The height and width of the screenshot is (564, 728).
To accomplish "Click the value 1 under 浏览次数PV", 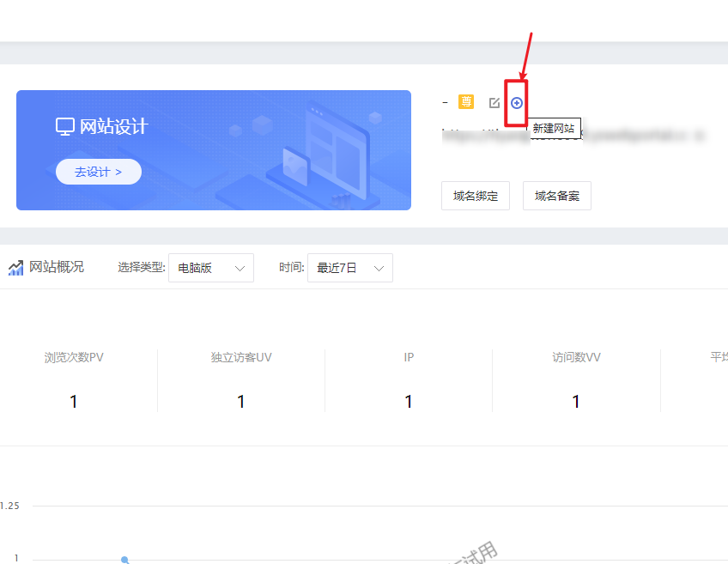I will pos(73,402).
